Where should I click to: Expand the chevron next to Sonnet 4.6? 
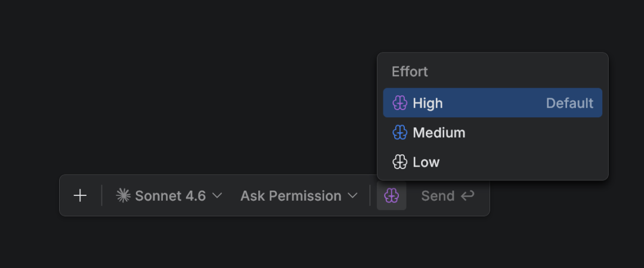click(x=218, y=195)
